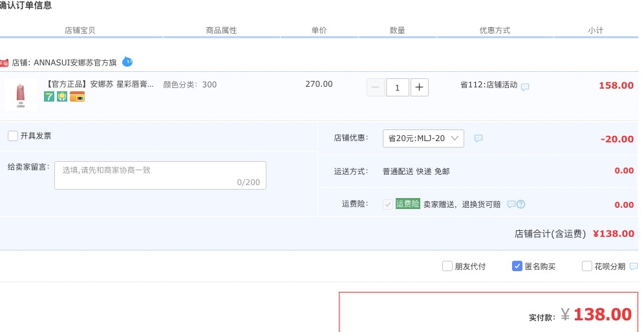Image resolution: width=644 pixels, height=332 pixels.
Task: Click the 给卖家留言 message text box
Action: coord(160,175)
